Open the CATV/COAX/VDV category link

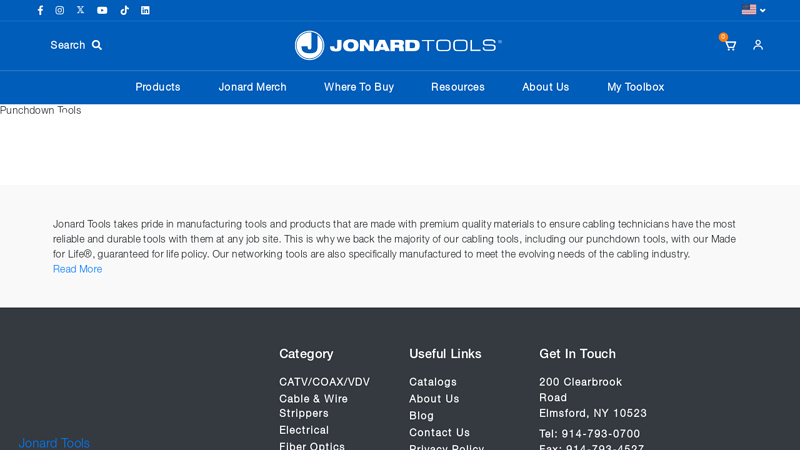(324, 382)
